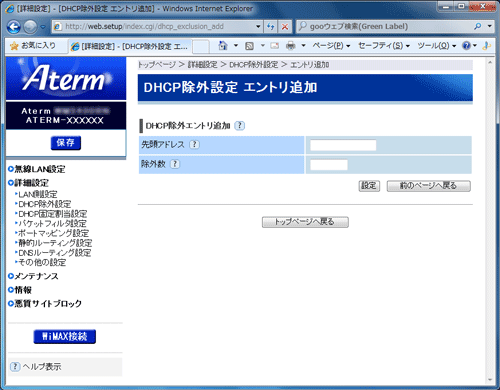Screen dimensions: 500x390
Task: Open the パケットフィルタ設定 link
Action: tap(51, 223)
